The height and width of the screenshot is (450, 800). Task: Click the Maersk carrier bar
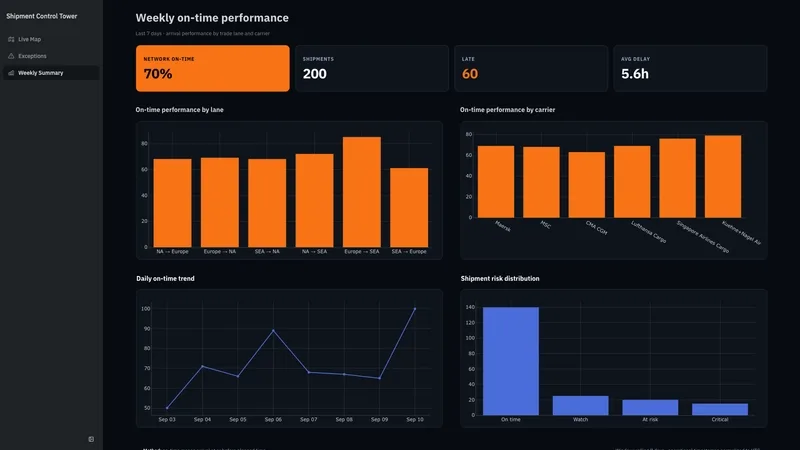[x=496, y=182]
